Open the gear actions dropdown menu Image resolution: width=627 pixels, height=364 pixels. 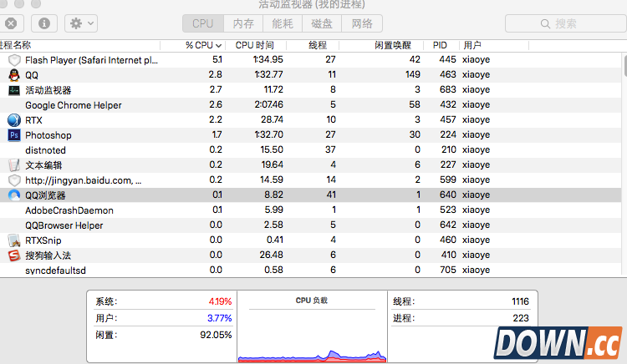pyautogui.click(x=81, y=23)
